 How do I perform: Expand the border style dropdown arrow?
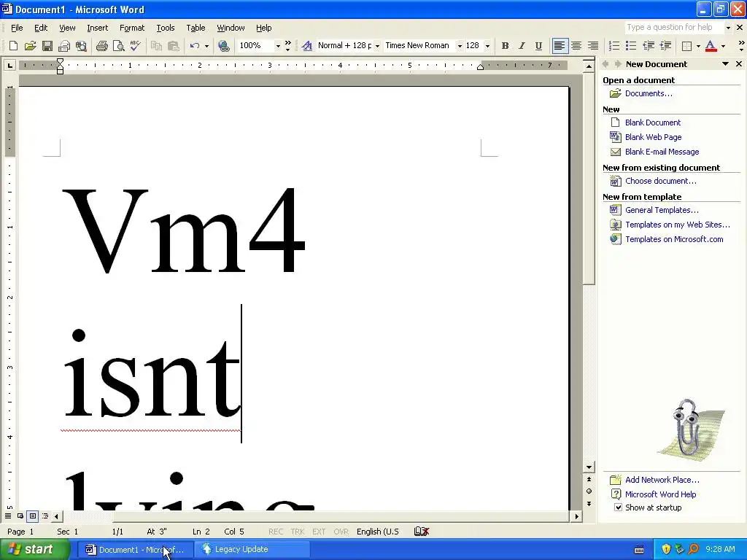tap(698, 46)
